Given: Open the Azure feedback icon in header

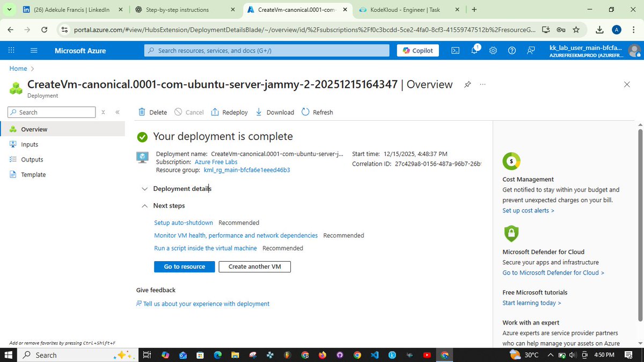Looking at the screenshot, I should coord(531,50).
